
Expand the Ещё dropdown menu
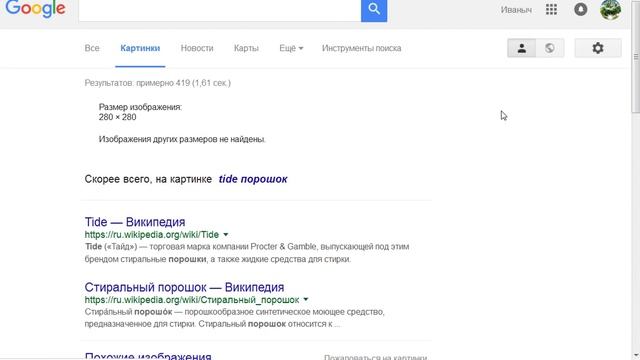coord(291,48)
